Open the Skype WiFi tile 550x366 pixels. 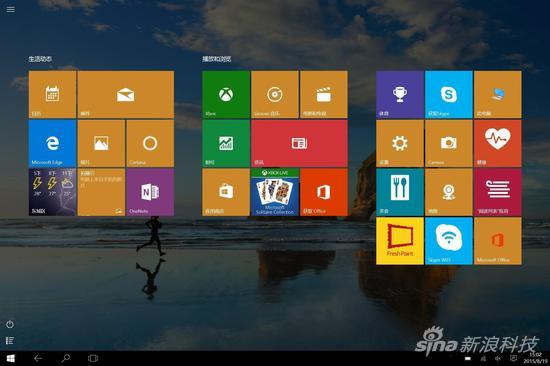coord(449,241)
